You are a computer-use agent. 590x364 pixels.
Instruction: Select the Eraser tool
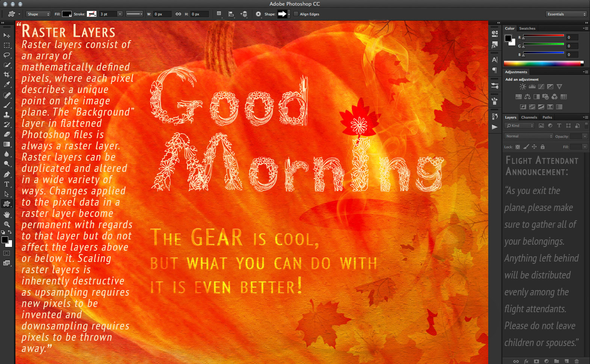[7, 134]
